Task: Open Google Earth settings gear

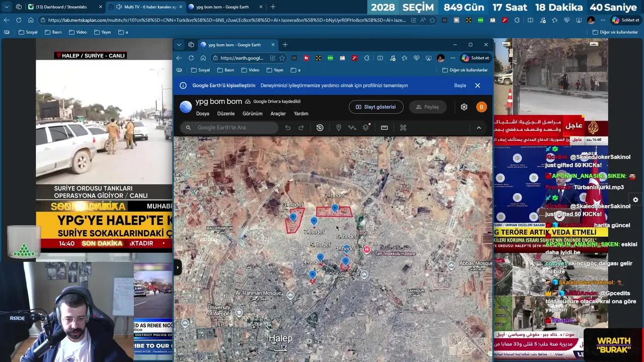Action: click(x=464, y=107)
